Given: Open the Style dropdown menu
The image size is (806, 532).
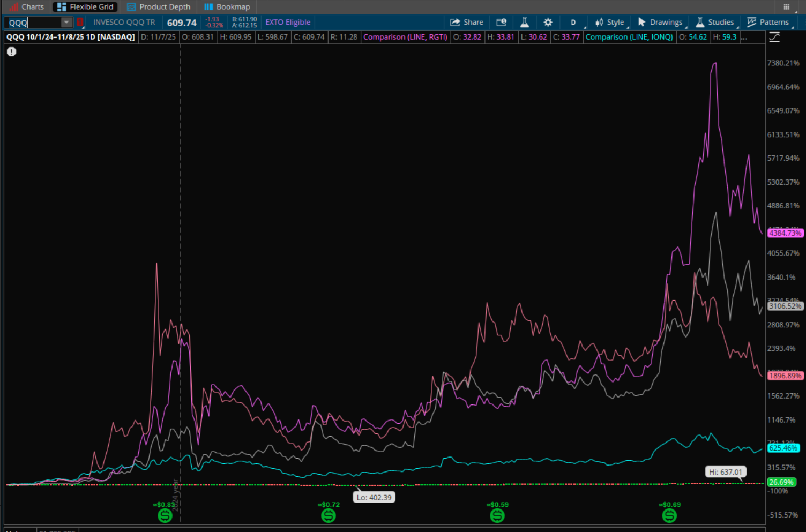Looking at the screenshot, I should 610,22.
